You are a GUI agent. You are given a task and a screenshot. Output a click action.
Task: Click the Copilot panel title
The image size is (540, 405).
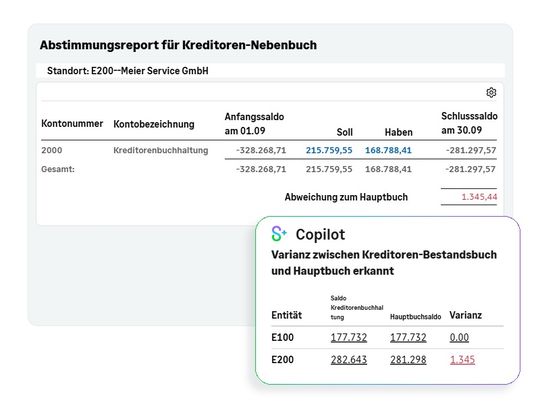320,234
